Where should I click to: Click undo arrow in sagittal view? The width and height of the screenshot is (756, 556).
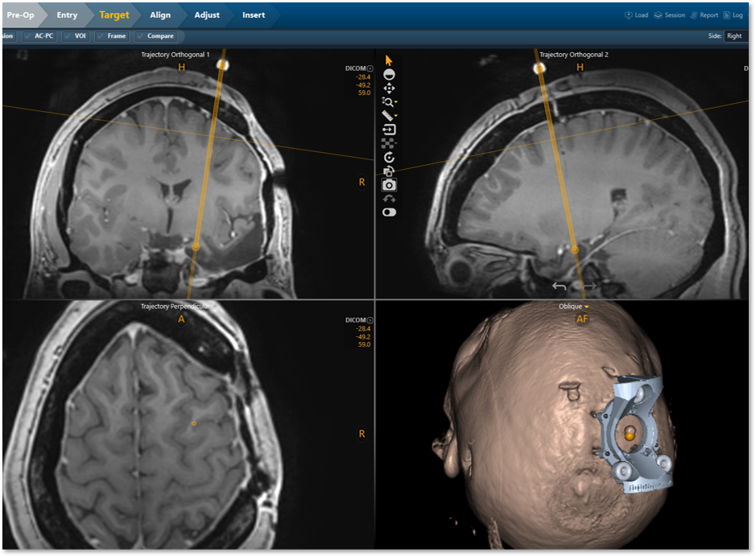(x=560, y=286)
